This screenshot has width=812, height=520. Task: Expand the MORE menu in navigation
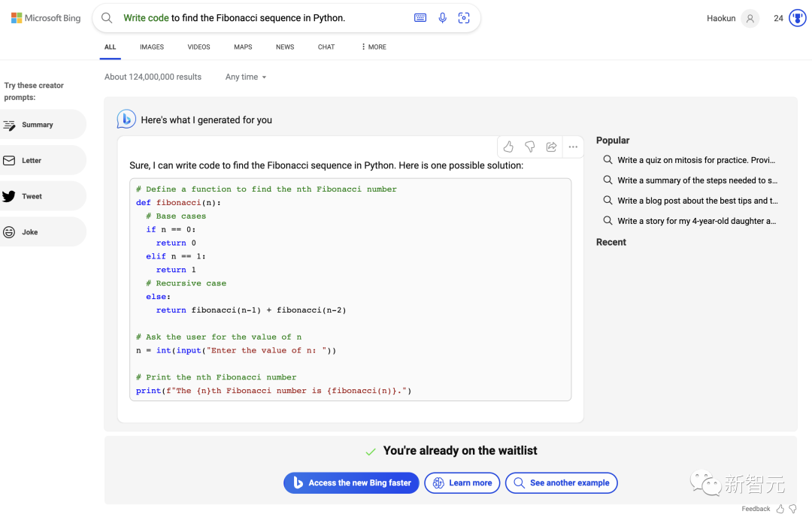tap(374, 47)
